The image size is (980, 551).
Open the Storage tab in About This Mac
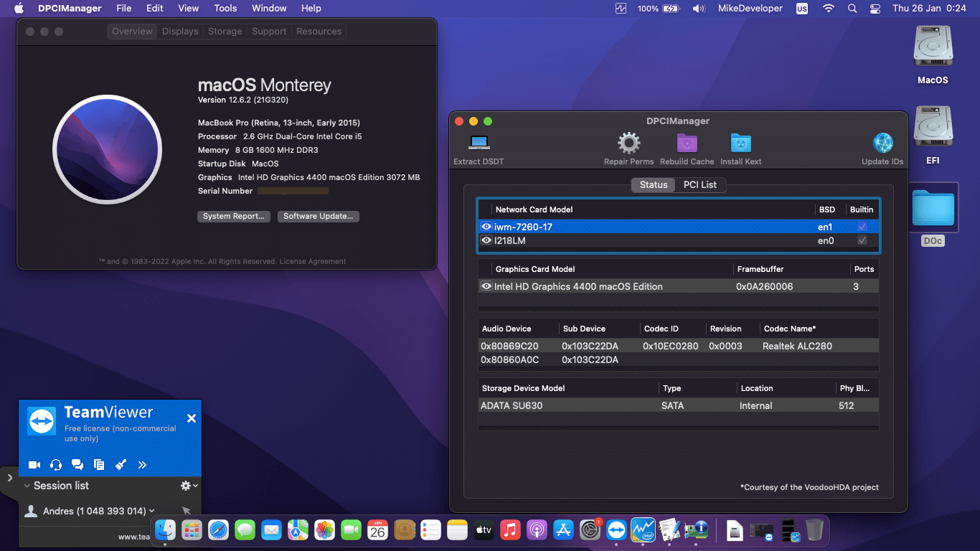pos(225,32)
